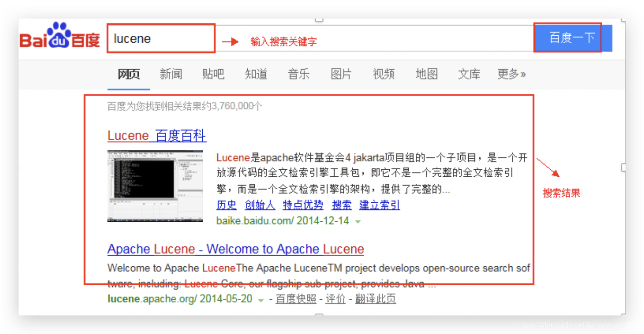Open the 视频 tab
The image size is (644, 334).
(384, 74)
